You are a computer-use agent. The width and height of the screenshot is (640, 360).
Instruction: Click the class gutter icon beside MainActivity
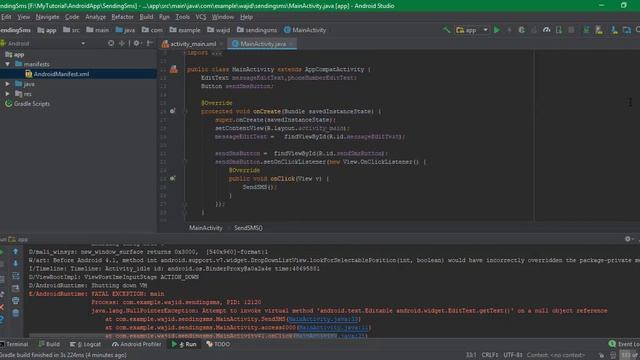tap(173, 69)
